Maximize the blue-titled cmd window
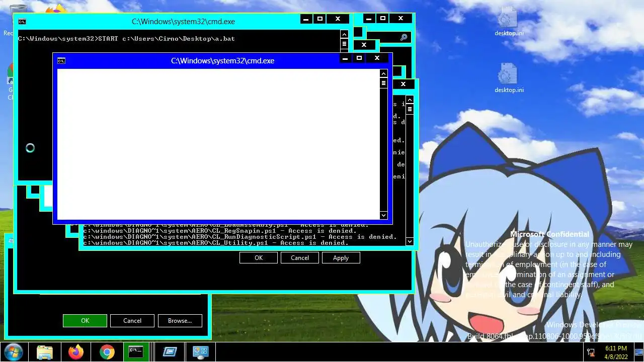This screenshot has height=362, width=644. [359, 58]
